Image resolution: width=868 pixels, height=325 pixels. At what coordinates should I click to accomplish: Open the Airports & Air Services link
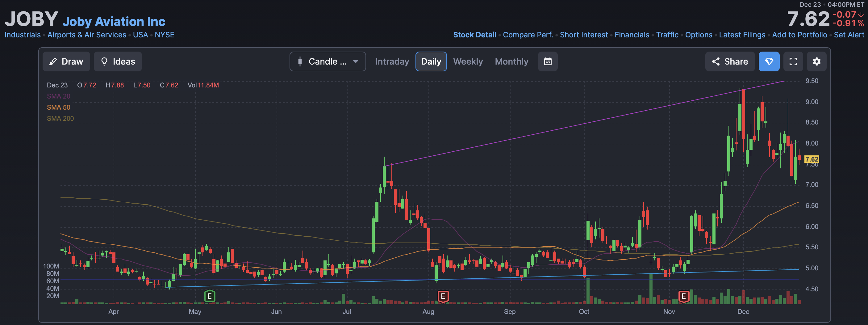[87, 35]
